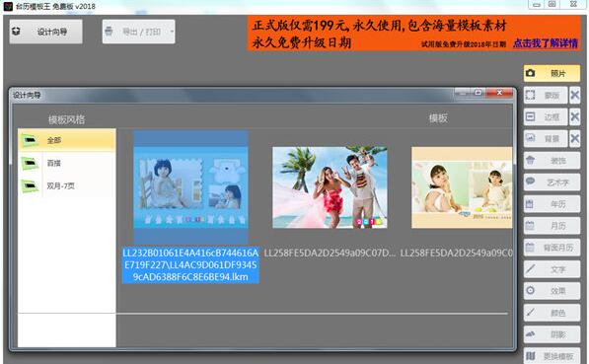Image resolution: width=589 pixels, height=364 pixels.
Task: Select the beach couple template thumbnail
Action: (330, 187)
